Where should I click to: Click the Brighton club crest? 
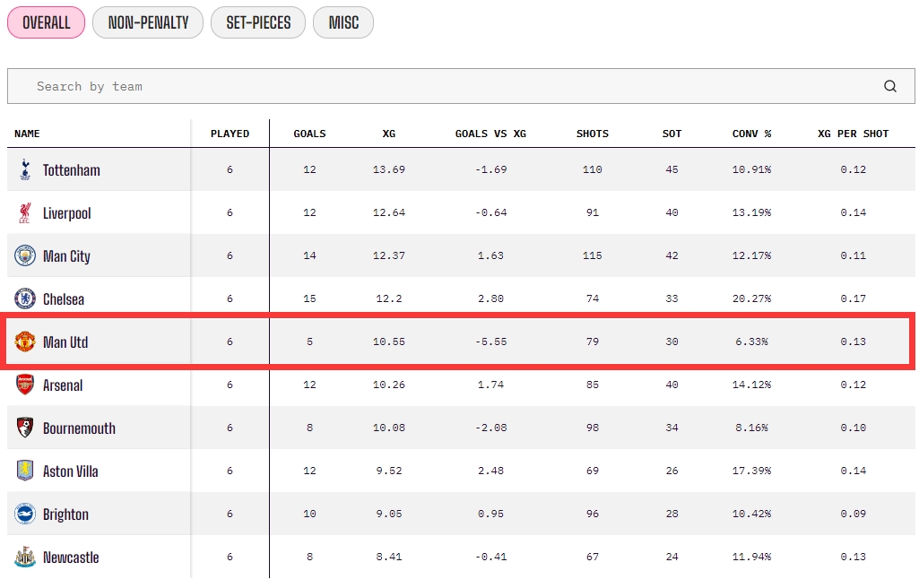click(24, 514)
